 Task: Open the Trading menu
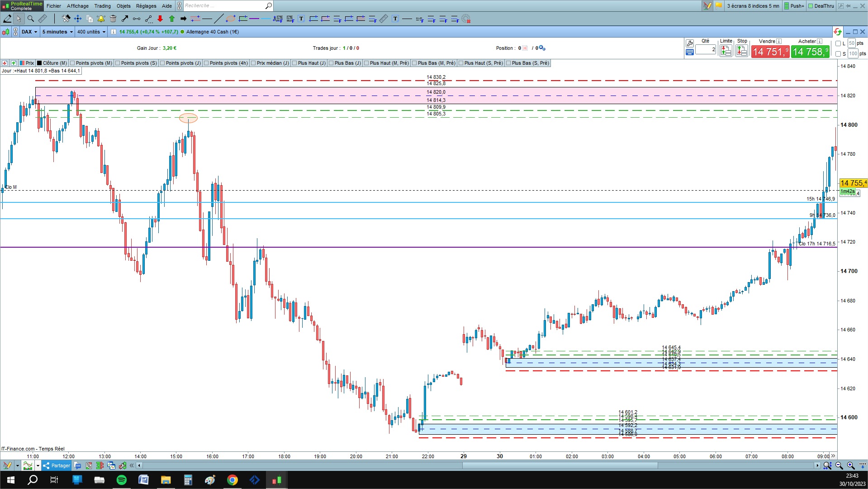click(x=102, y=6)
